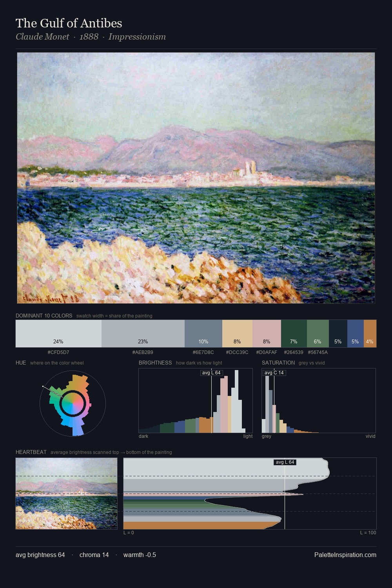Select the 8% pink swatch

click(x=267, y=334)
